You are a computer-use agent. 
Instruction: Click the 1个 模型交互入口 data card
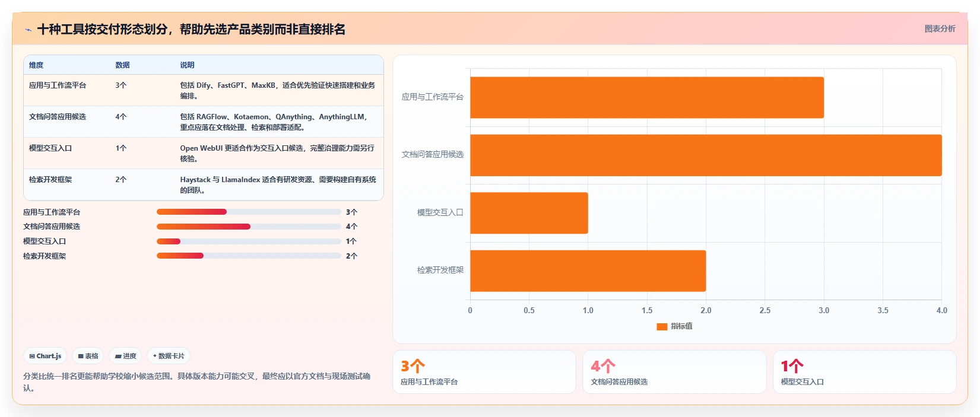click(x=864, y=372)
